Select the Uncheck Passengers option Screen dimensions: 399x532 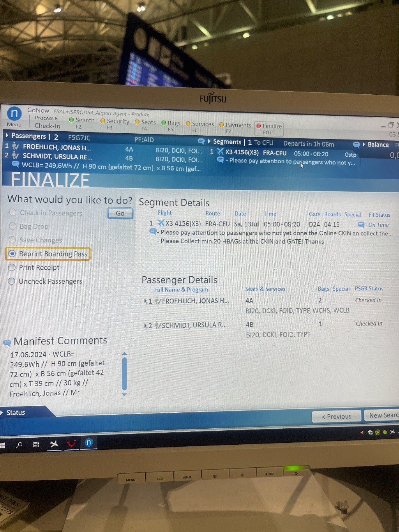click(12, 281)
